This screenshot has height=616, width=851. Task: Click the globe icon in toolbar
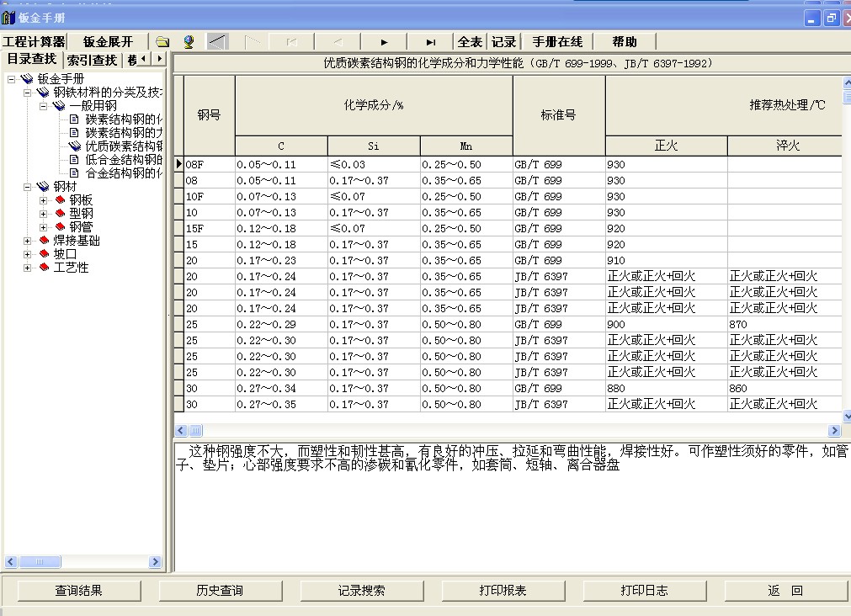click(189, 42)
